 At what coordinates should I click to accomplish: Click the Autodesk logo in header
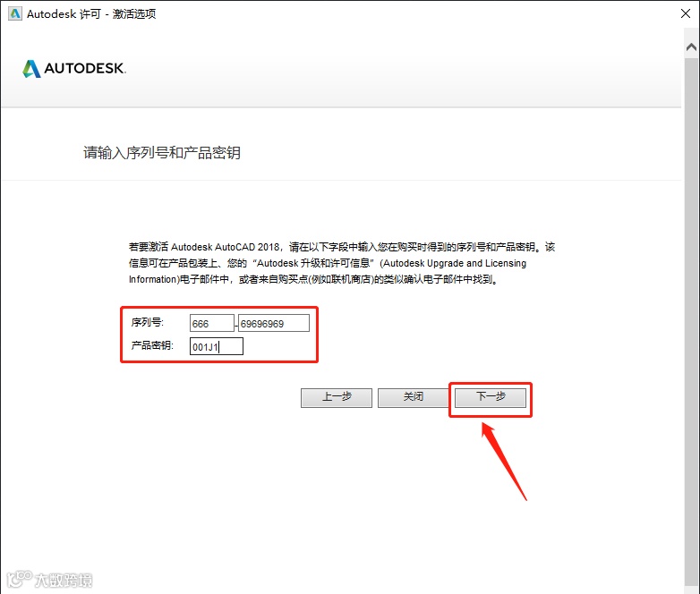[74, 68]
